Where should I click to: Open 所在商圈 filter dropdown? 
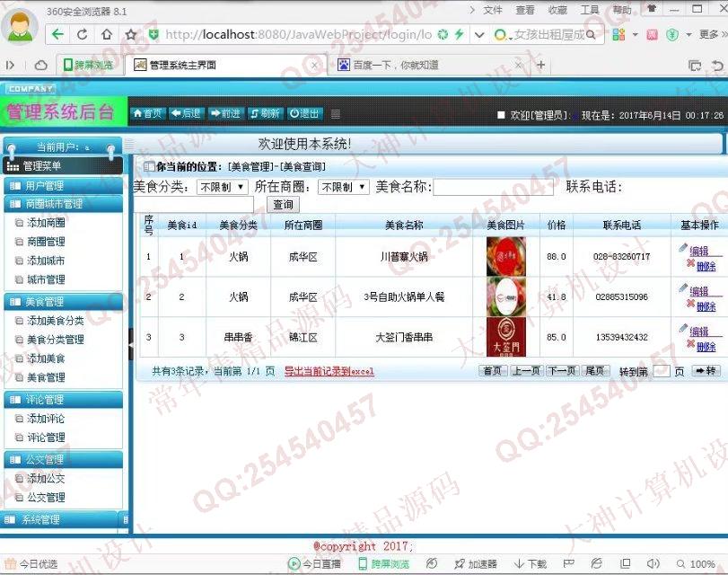(x=344, y=187)
